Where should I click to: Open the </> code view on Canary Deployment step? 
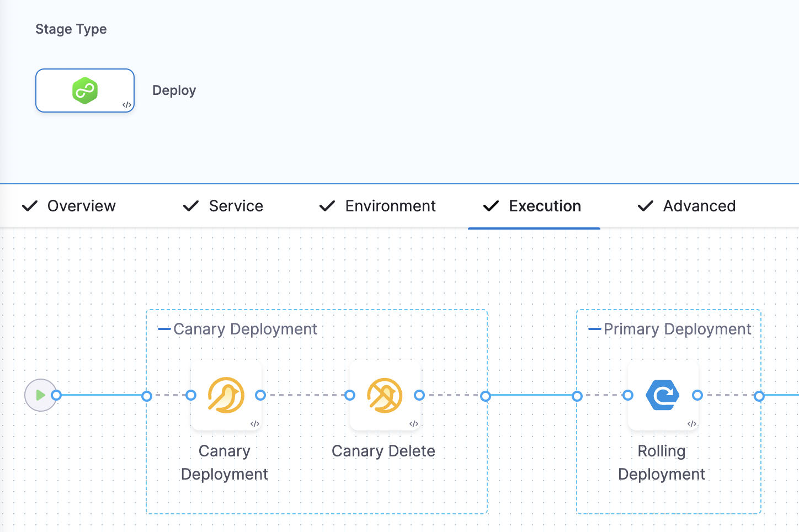255,424
